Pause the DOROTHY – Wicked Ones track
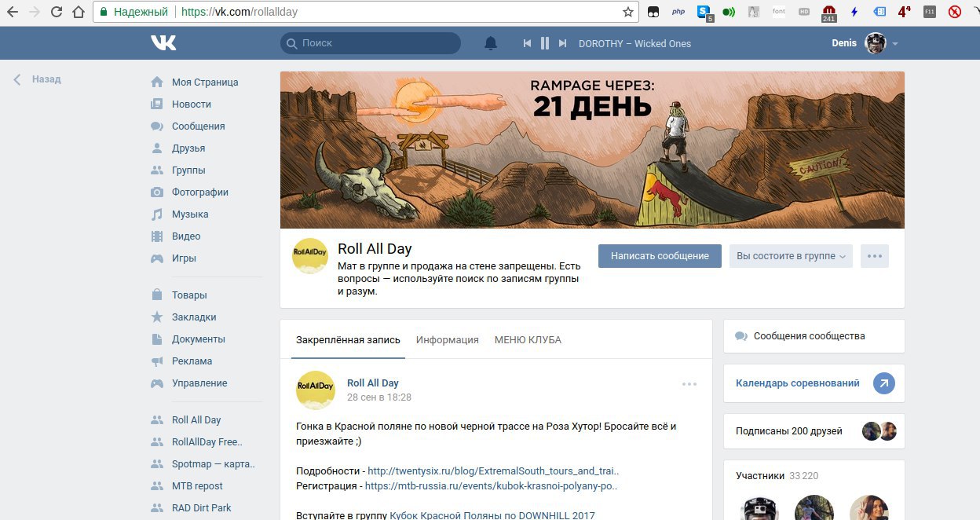980x520 pixels. [545, 43]
